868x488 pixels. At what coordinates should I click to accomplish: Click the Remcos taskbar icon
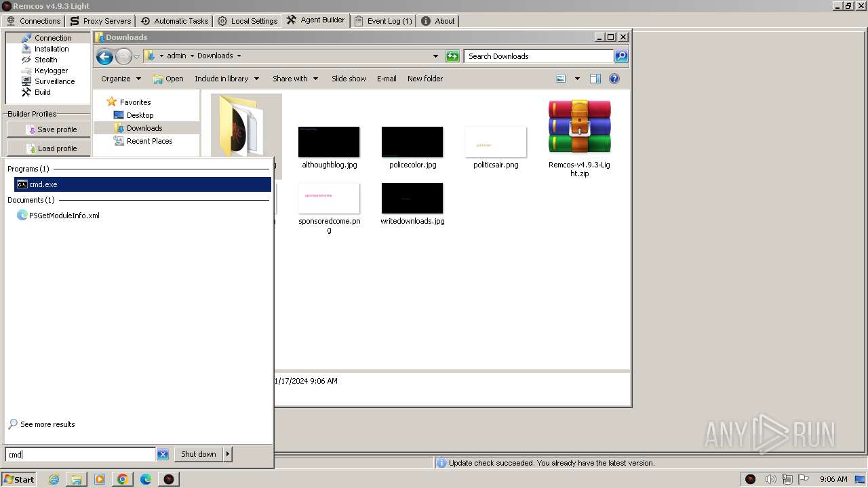(169, 479)
